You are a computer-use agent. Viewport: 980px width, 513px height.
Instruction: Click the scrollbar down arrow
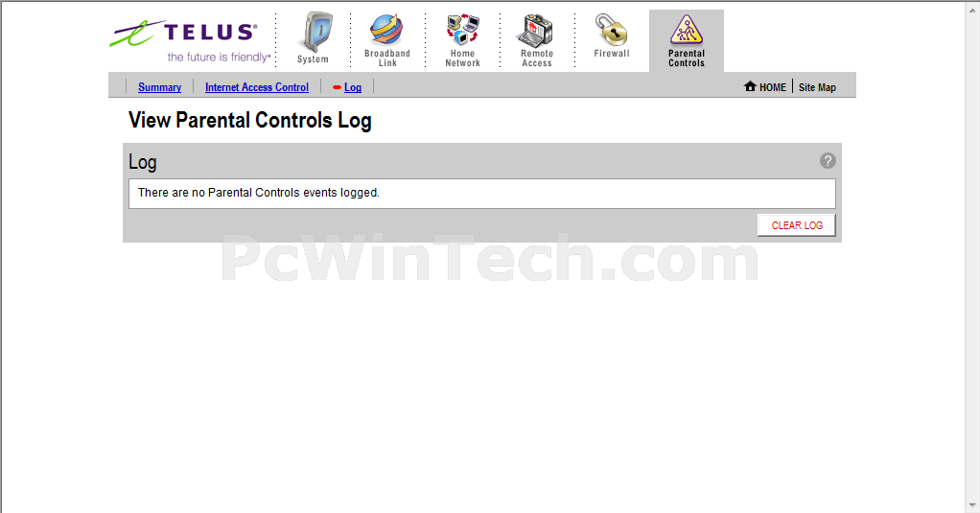(x=972, y=505)
